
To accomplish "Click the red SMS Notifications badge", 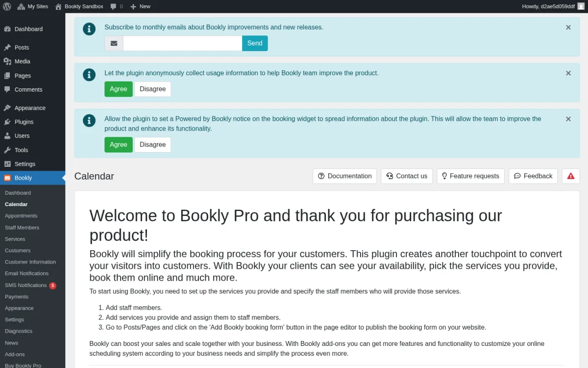I will (x=53, y=286).
